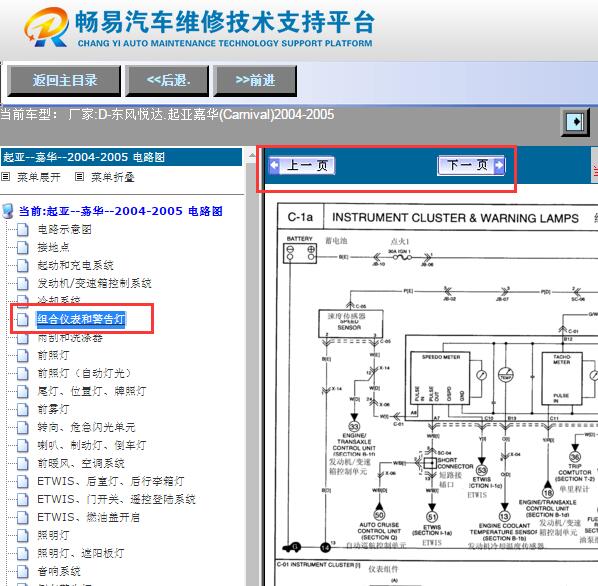Viewport: 598px width, 586px height.
Task: Click left panel header 起亚--嘉华--2004-2005 电路图
Action: tap(121, 157)
